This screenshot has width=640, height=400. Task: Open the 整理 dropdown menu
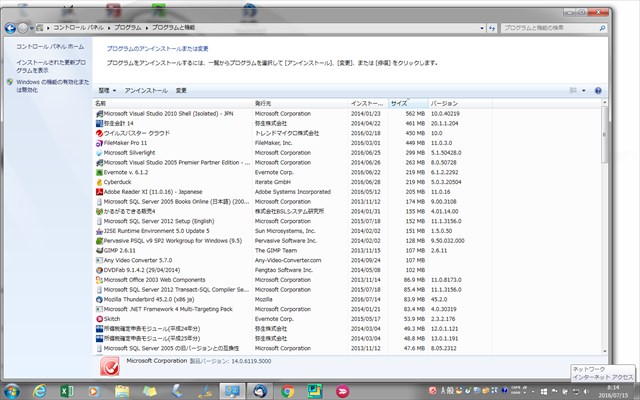point(107,91)
